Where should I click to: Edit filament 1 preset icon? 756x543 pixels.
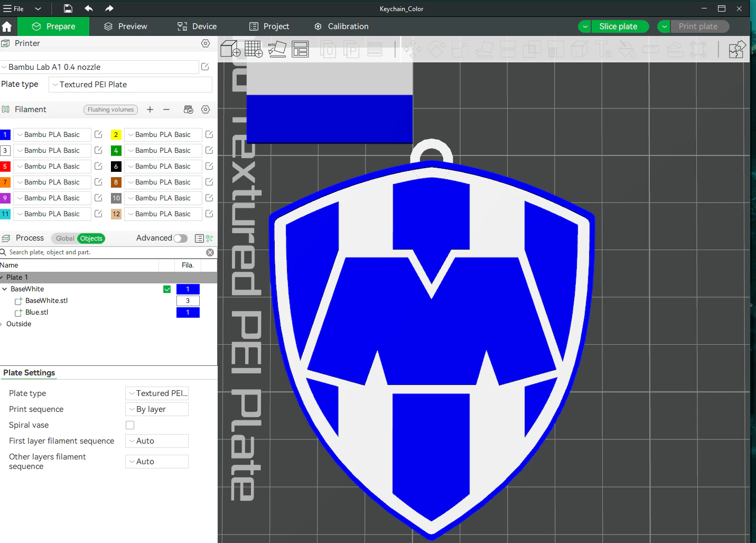pos(98,135)
